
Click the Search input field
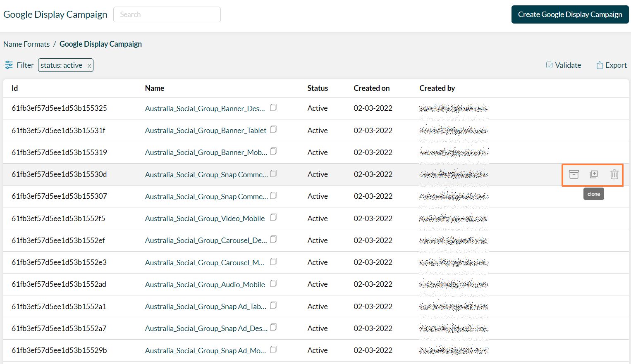[x=167, y=14]
